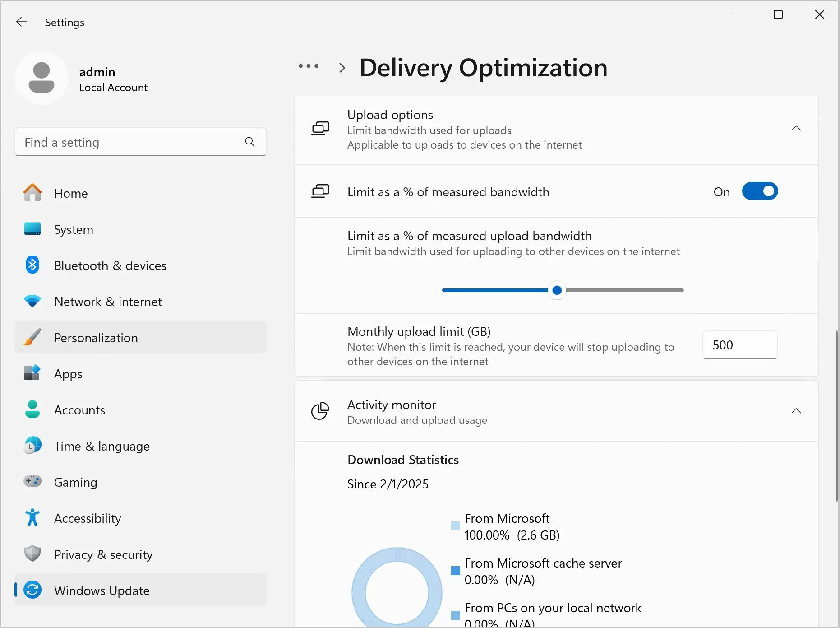Click the 'Local Account' label

tap(113, 88)
